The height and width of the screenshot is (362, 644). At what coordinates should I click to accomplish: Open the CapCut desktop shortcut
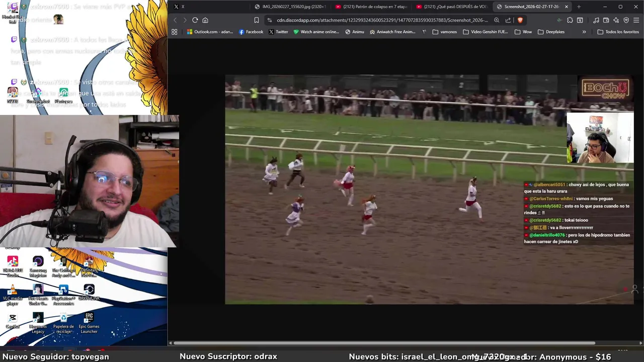pyautogui.click(x=13, y=321)
